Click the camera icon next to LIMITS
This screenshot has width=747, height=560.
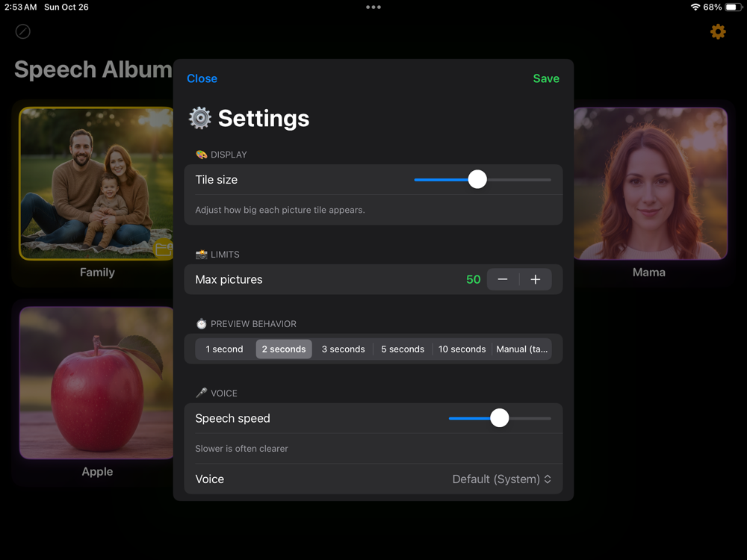pyautogui.click(x=202, y=255)
